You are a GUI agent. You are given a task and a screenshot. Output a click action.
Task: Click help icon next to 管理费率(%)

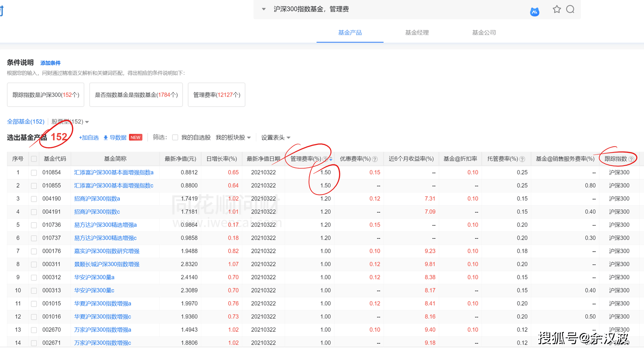point(325,159)
